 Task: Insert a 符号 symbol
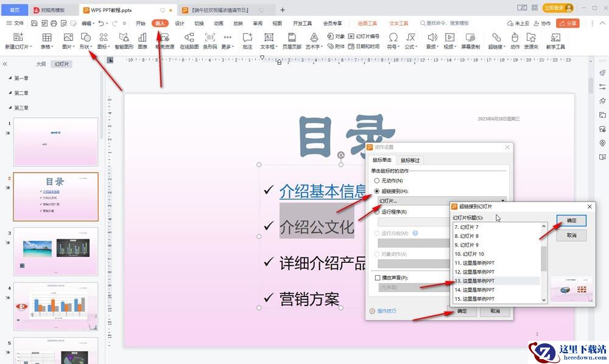[x=393, y=41]
